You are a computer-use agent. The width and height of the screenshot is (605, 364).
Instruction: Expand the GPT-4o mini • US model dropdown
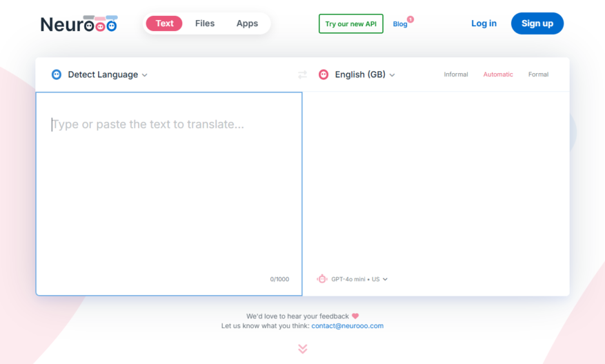click(x=359, y=279)
